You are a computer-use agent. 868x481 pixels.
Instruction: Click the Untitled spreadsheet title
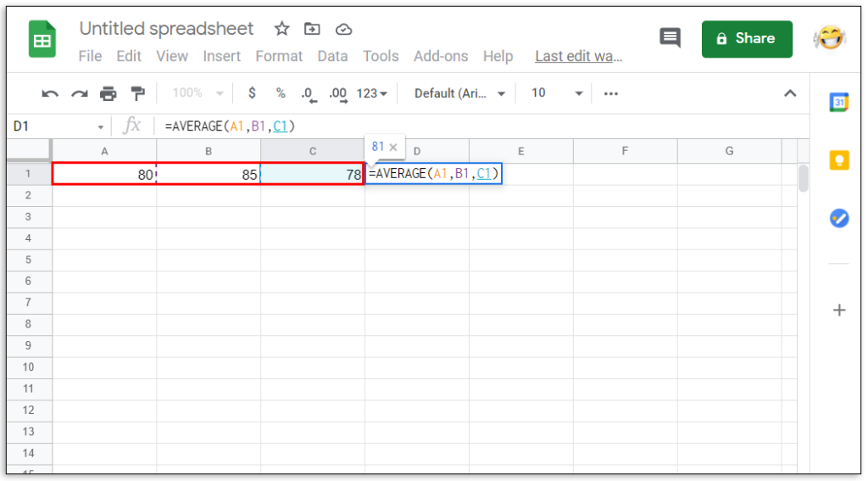pos(166,29)
